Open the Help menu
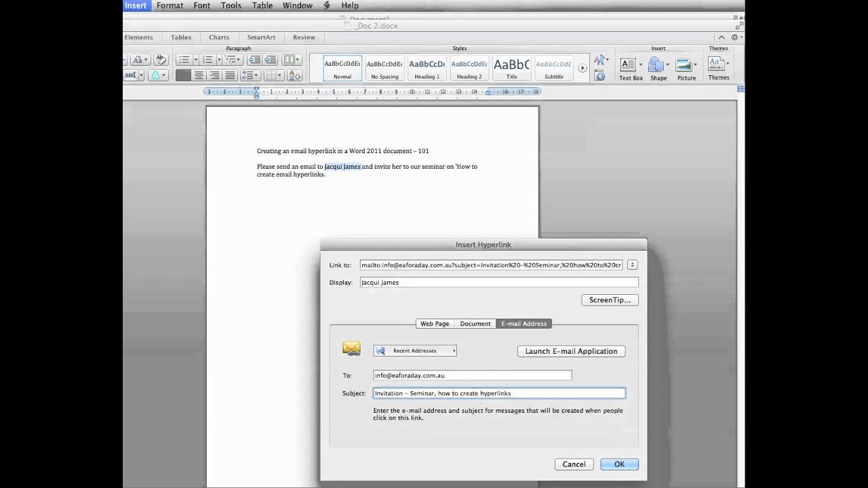This screenshot has width=868, height=488. pos(350,5)
